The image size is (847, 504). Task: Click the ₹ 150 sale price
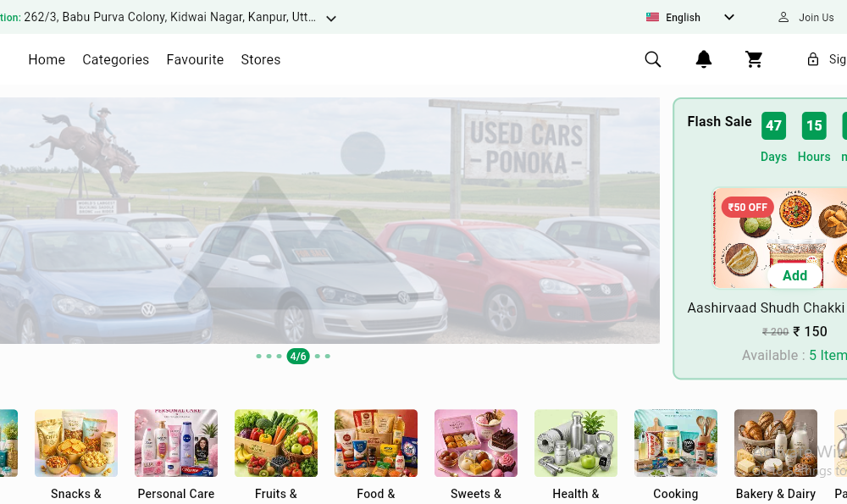point(811,332)
